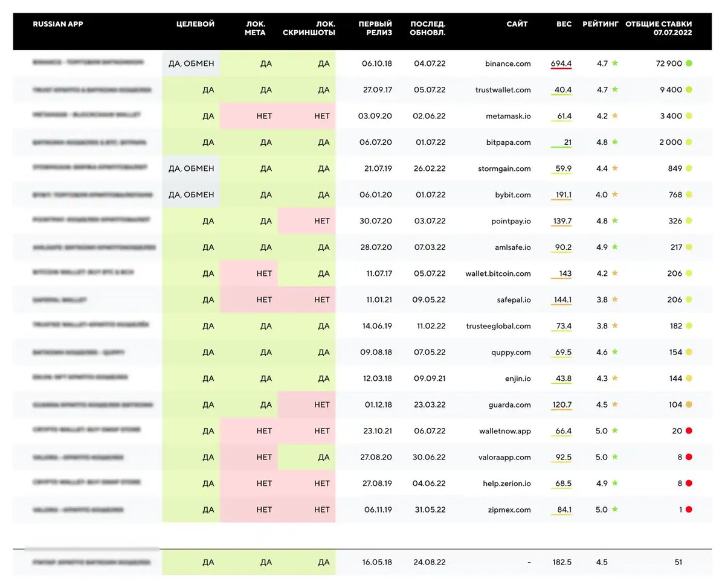
Task: Click the ПОСЛЕД. ОБНОВЛ. column header
Action: pyautogui.click(x=428, y=28)
